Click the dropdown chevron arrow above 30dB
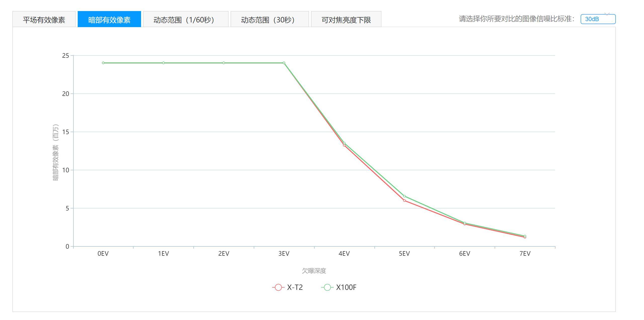The image size is (644, 320). tap(607, 14)
